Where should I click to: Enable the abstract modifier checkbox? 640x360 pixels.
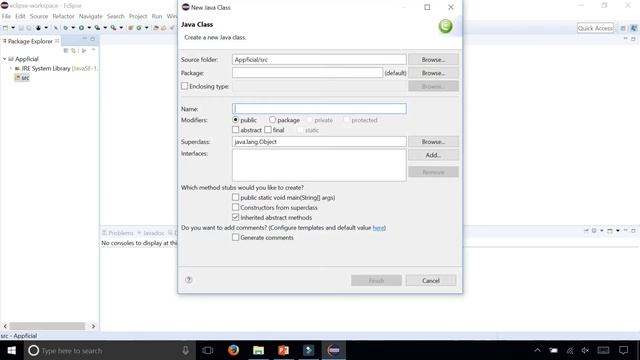(x=236, y=130)
